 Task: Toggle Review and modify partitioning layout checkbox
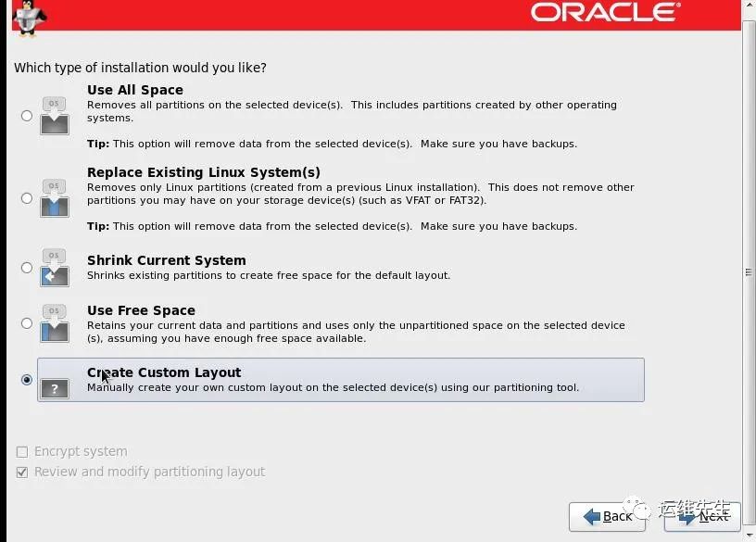(x=22, y=472)
